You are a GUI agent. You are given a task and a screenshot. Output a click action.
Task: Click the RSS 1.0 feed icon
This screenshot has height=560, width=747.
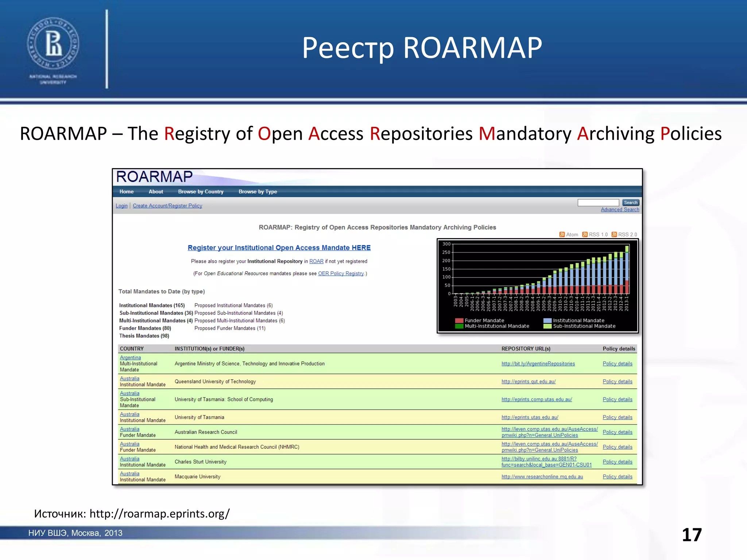(585, 234)
